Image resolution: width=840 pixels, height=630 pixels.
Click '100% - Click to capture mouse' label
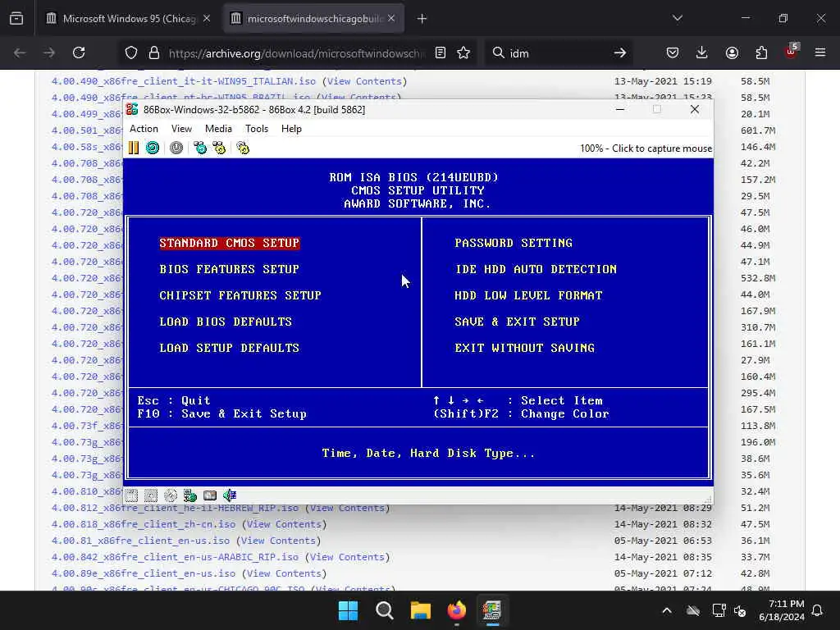click(x=646, y=148)
